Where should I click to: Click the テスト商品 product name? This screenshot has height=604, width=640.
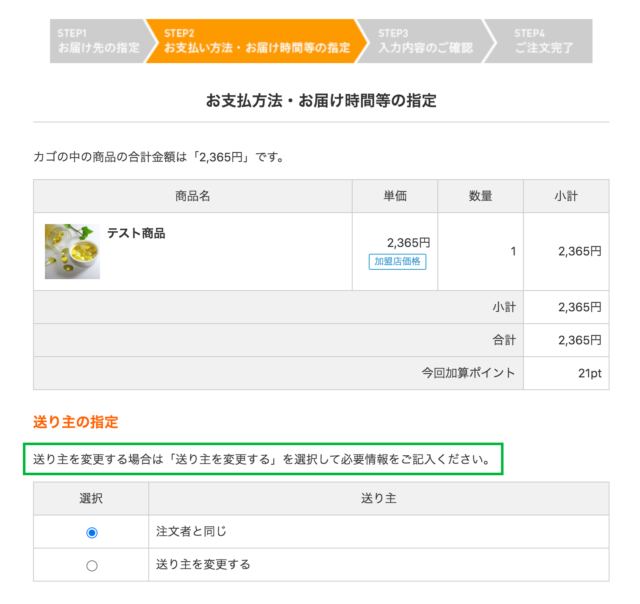tap(136, 233)
